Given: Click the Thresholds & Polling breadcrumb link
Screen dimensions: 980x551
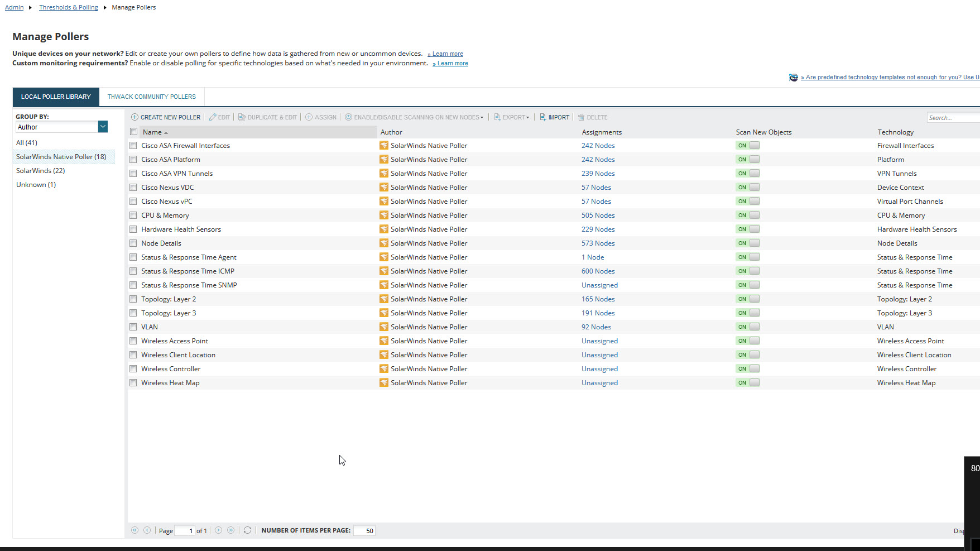Looking at the screenshot, I should 69,7.
